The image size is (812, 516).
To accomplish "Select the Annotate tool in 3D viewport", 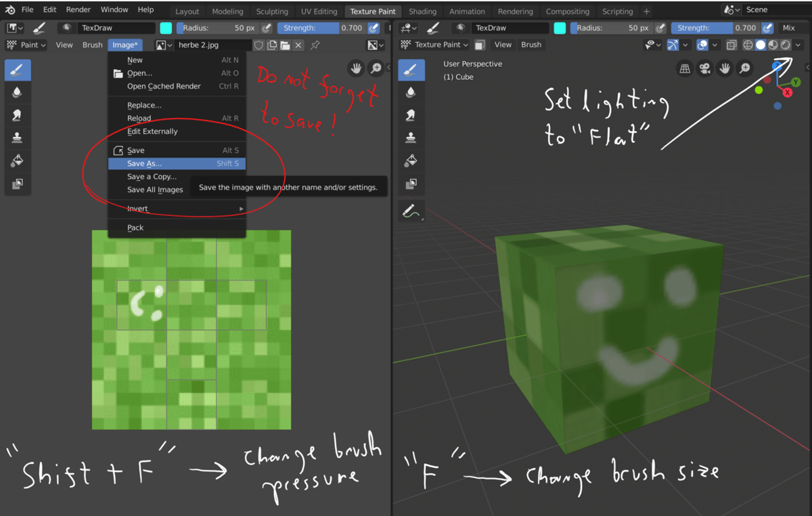I will tap(411, 211).
